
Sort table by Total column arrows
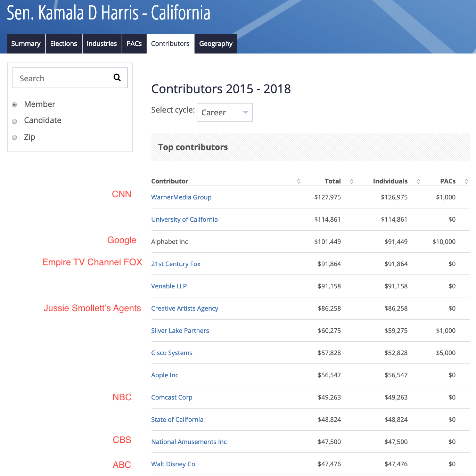coord(352,181)
